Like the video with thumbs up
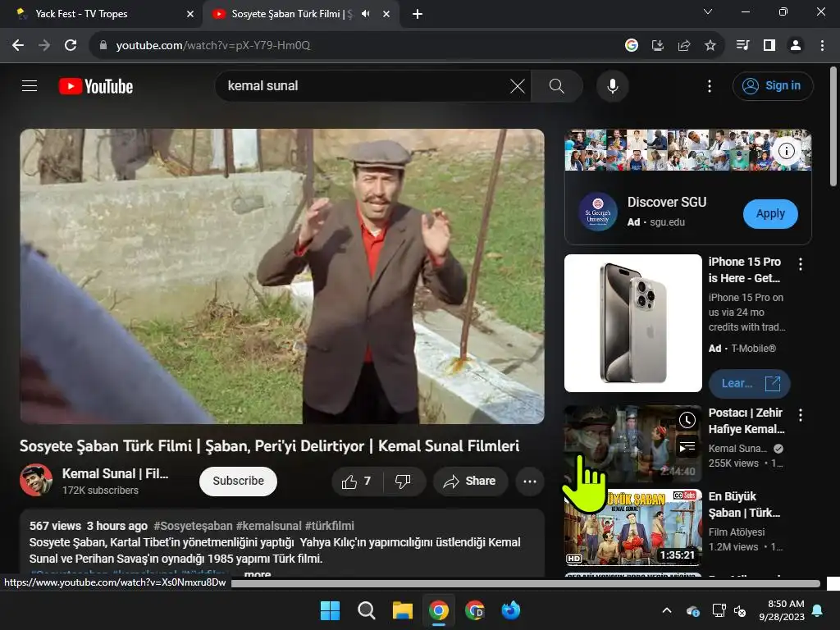 coord(357,482)
